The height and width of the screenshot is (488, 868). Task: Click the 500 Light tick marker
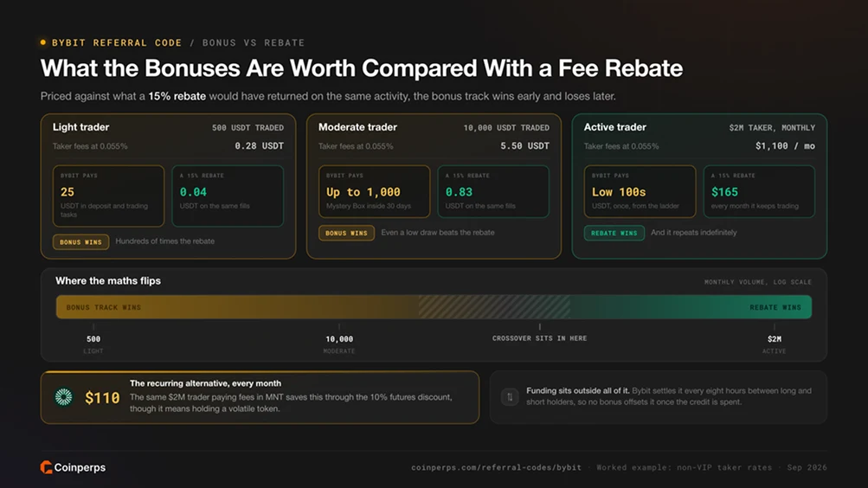(93, 340)
